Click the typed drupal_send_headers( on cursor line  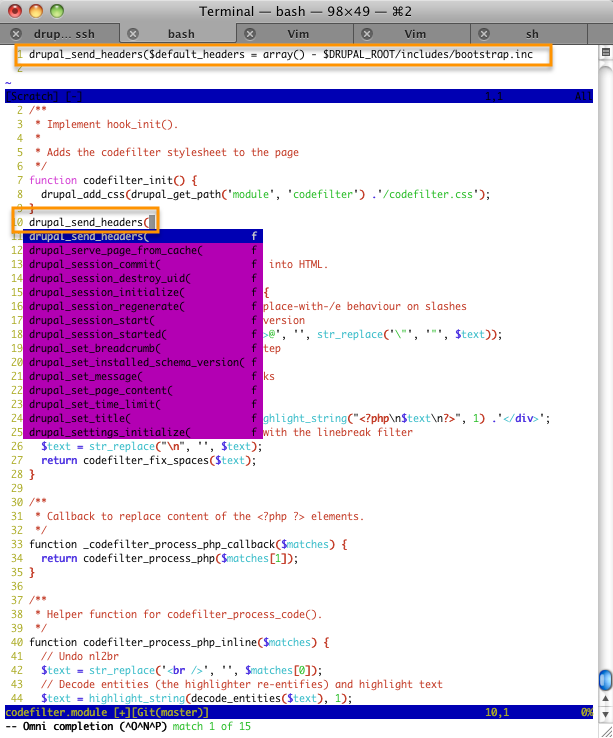(x=89, y=222)
